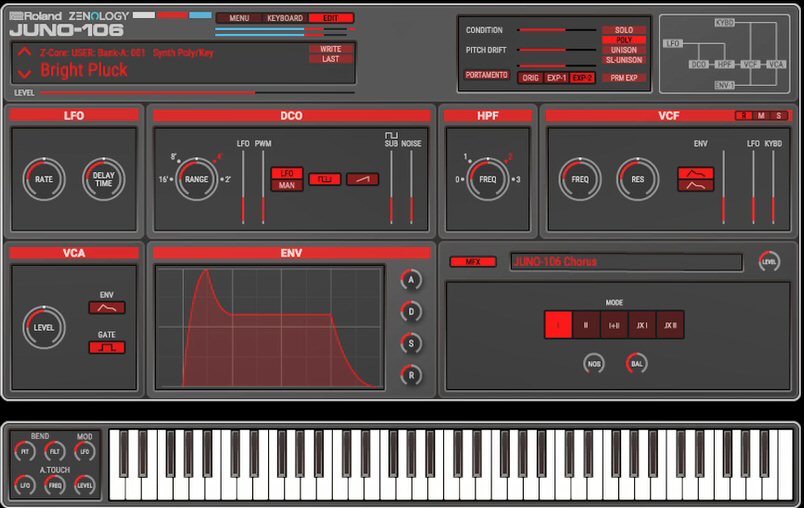Screen dimensions: 804x508
Task: Adjust the PITCH DRIFT slider
Action: tap(556, 50)
